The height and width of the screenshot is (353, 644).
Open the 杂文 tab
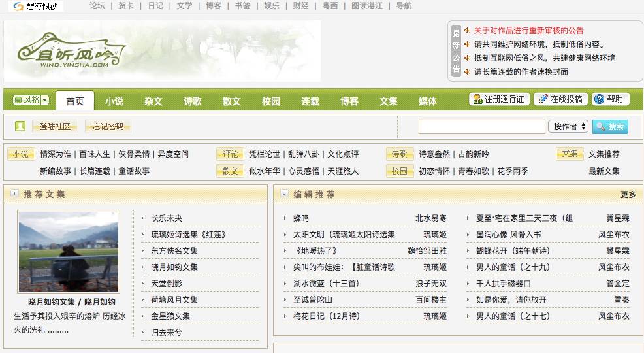[153, 101]
